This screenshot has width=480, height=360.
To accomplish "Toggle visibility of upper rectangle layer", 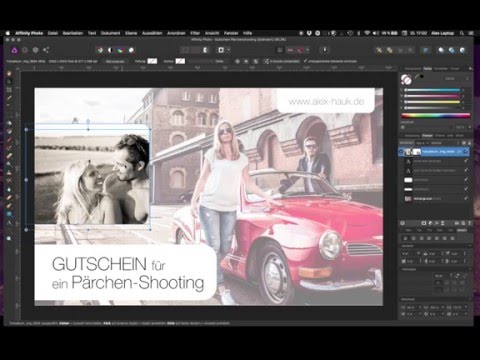I will click(466, 180).
